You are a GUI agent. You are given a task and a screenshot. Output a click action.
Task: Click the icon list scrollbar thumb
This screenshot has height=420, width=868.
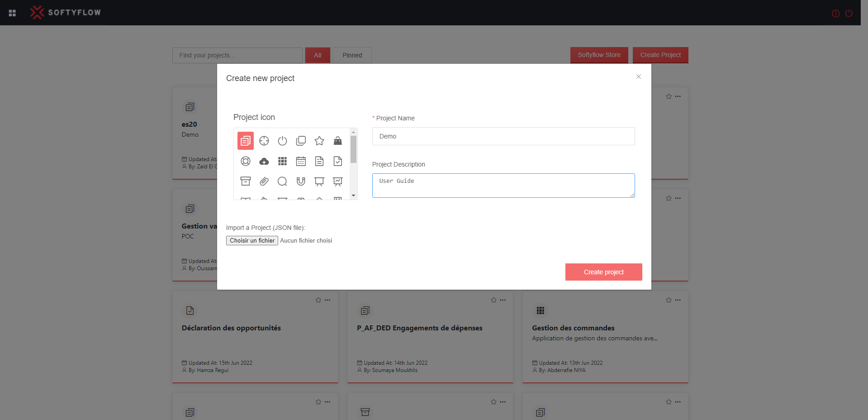click(354, 149)
